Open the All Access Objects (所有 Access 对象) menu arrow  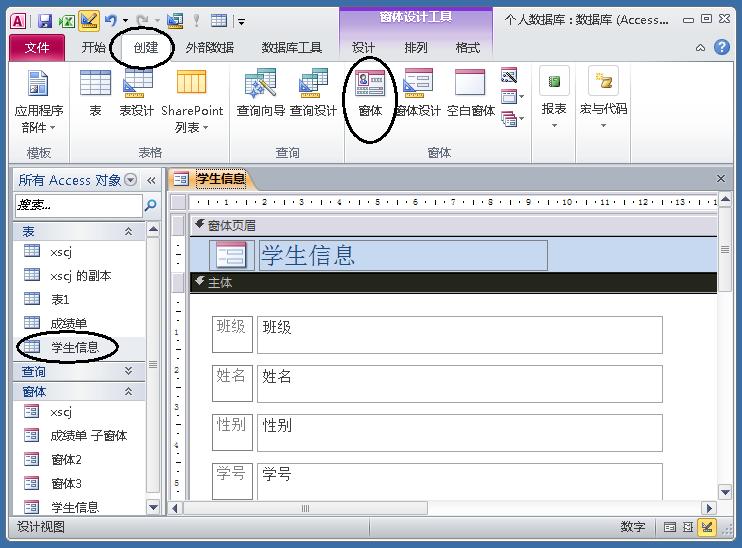point(131,180)
